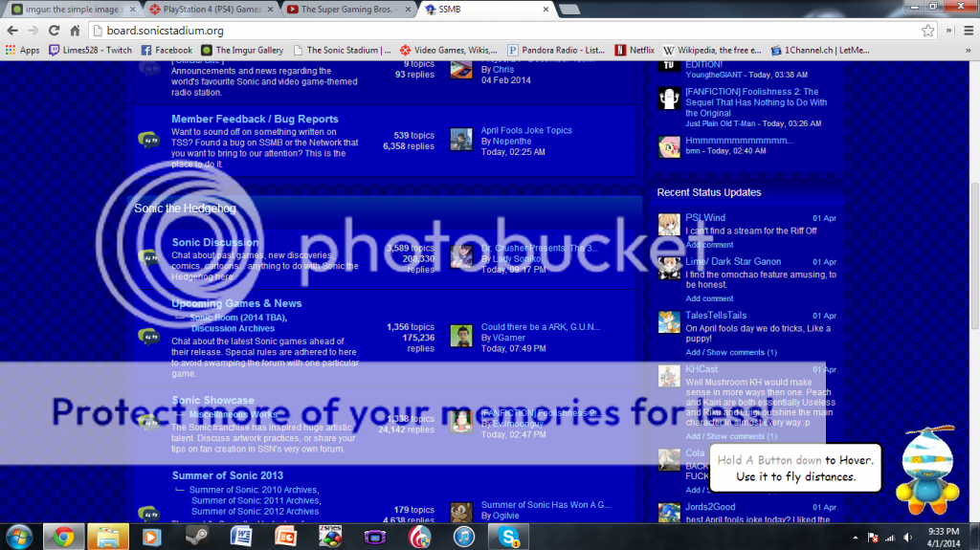View VGamer's profile link
Screen dimensions: 980x550
[x=509, y=338]
